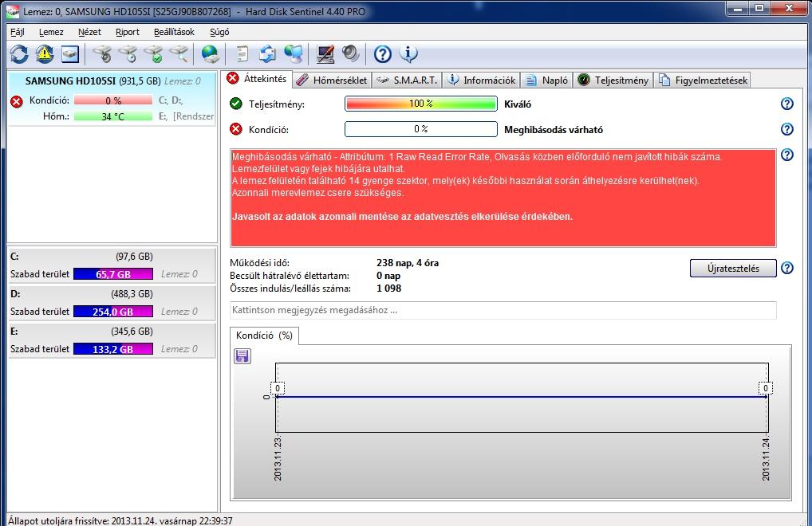This screenshot has height=526, width=812.
Task: Click the 2013.11.24. graph date marker
Action: (766, 459)
